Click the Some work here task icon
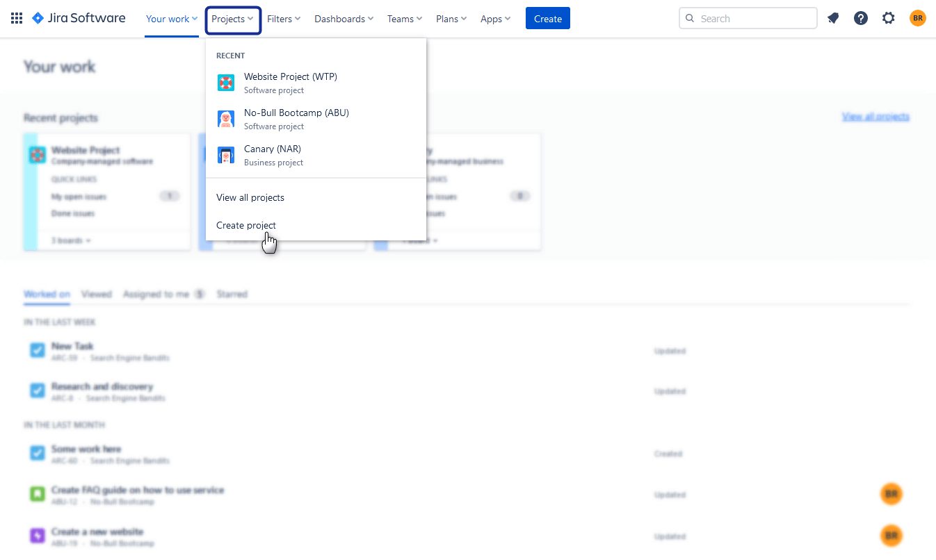The height and width of the screenshot is (560, 936). click(x=38, y=453)
